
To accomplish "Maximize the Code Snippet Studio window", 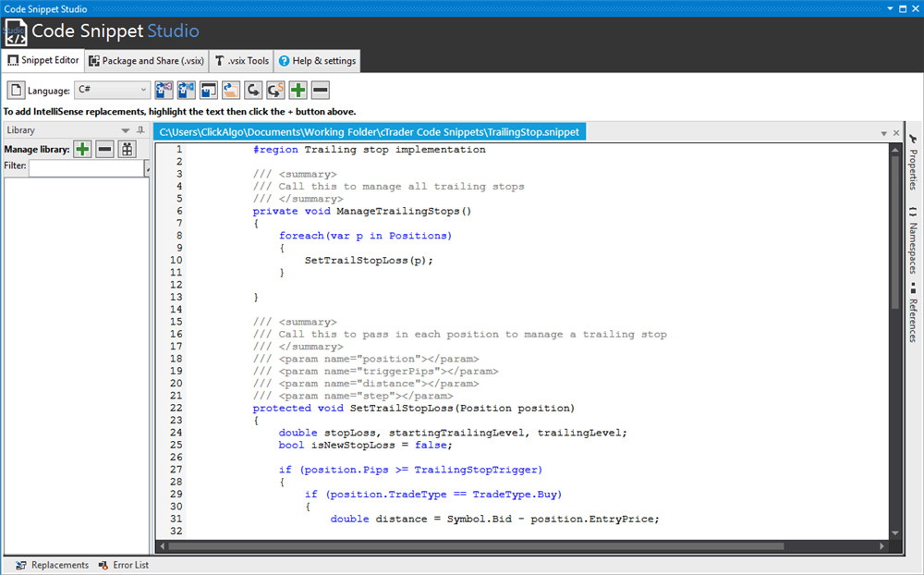I will 903,9.
